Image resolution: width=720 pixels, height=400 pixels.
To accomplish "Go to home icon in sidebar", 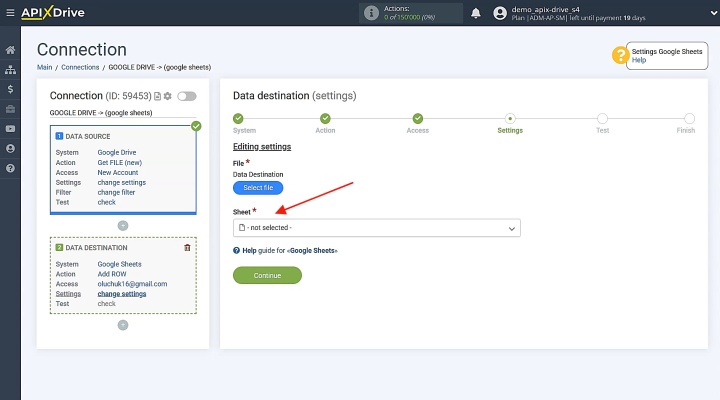I will [x=10, y=50].
